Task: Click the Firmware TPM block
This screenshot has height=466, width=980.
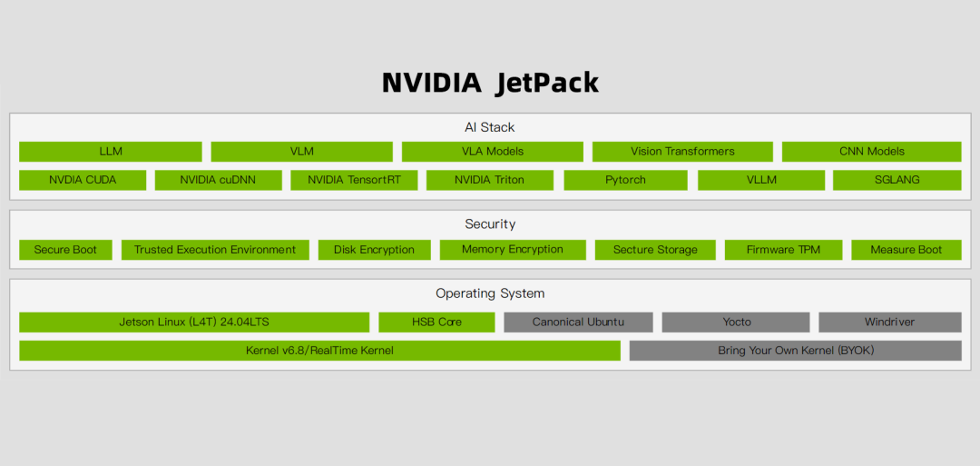Action: coord(783,250)
